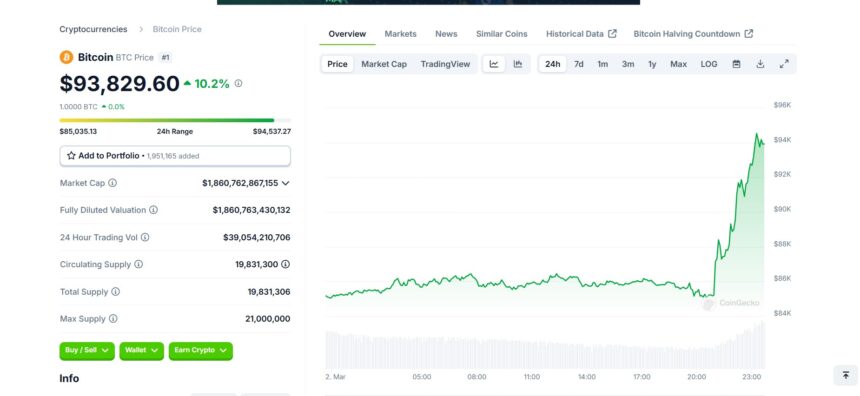This screenshot has width=860, height=396.
Task: Set chart range to 1m
Action: click(603, 64)
